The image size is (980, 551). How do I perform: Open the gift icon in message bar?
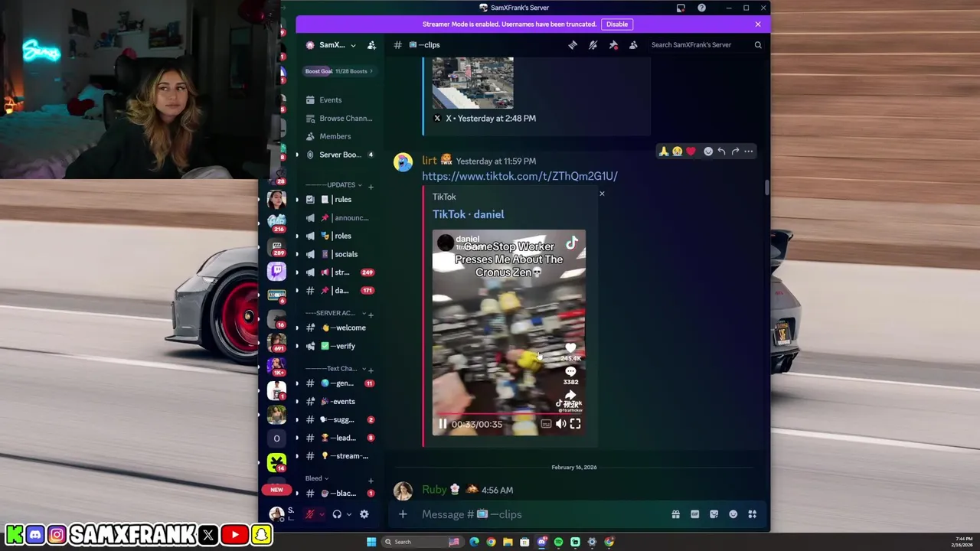(x=675, y=514)
